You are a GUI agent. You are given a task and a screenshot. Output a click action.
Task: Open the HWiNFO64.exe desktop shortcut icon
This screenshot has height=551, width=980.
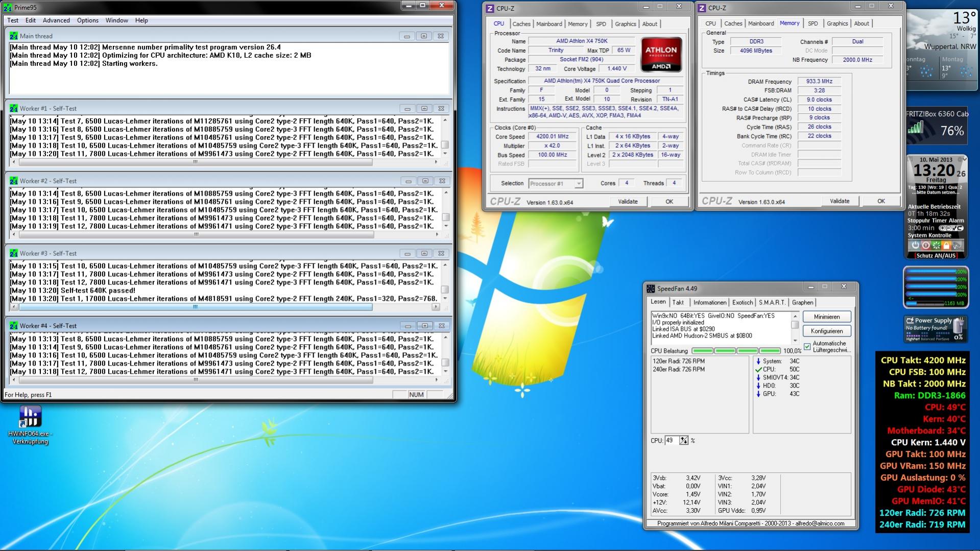tap(30, 417)
